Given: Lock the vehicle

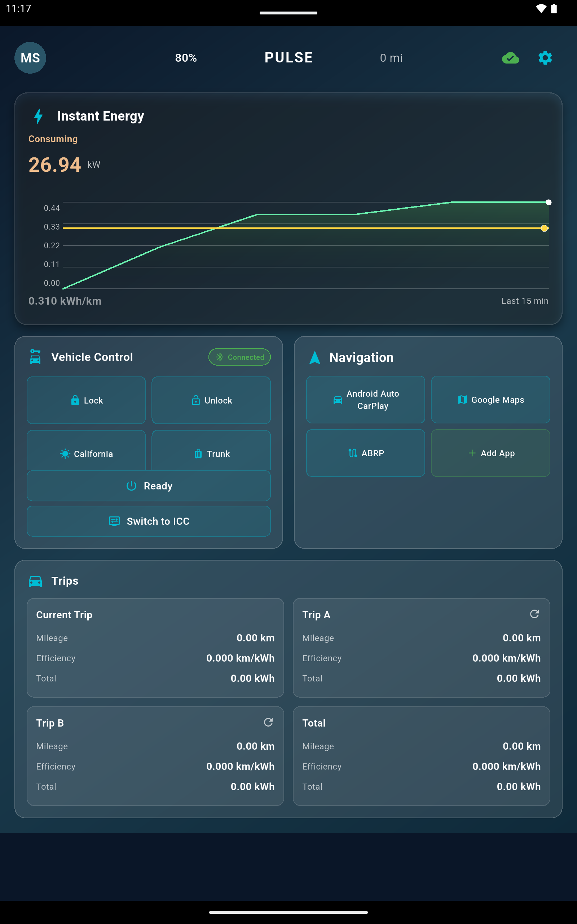Looking at the screenshot, I should [x=86, y=400].
